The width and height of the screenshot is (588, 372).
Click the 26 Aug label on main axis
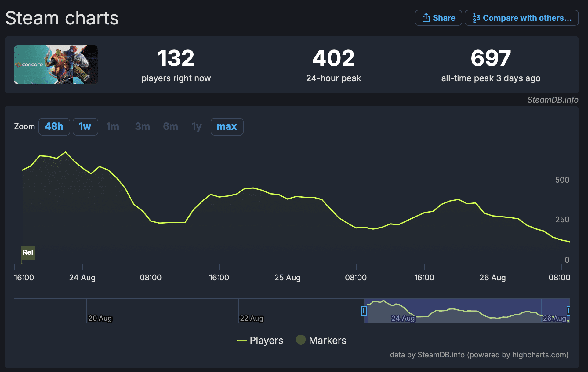pos(493,278)
